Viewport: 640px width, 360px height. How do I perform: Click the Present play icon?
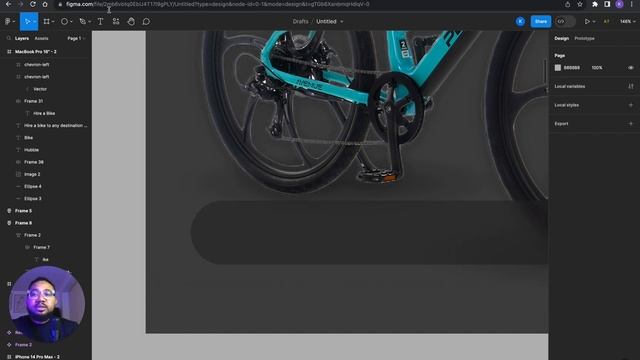[587, 22]
